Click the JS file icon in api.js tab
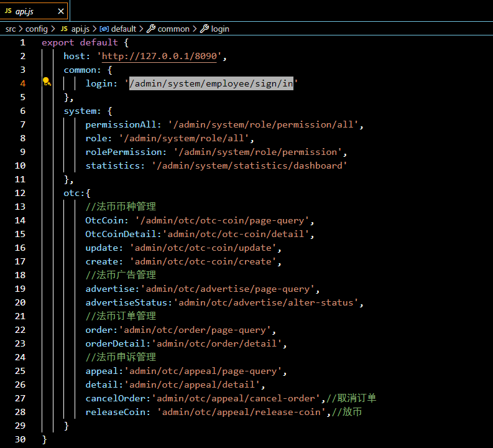The image size is (493, 448). [x=8, y=11]
